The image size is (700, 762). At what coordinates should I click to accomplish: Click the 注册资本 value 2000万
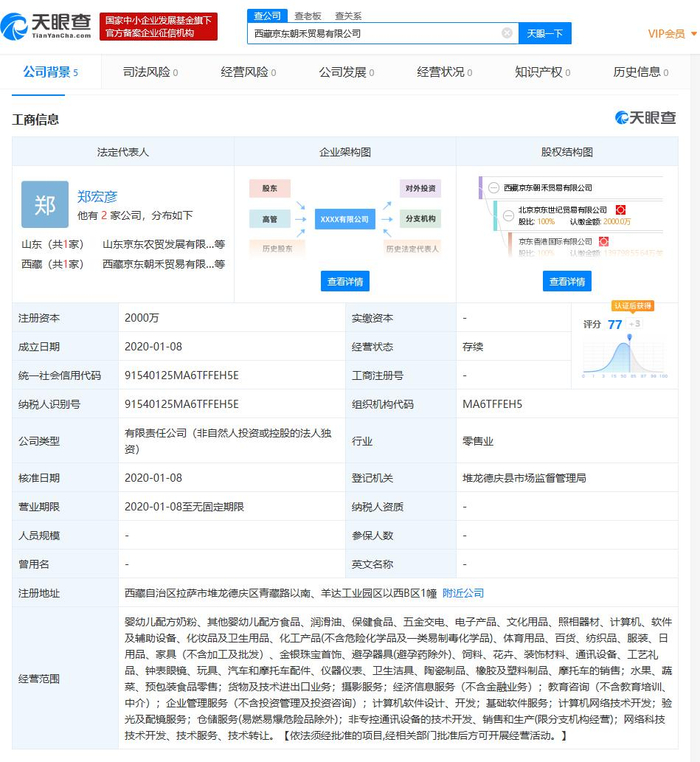pyautogui.click(x=141, y=318)
